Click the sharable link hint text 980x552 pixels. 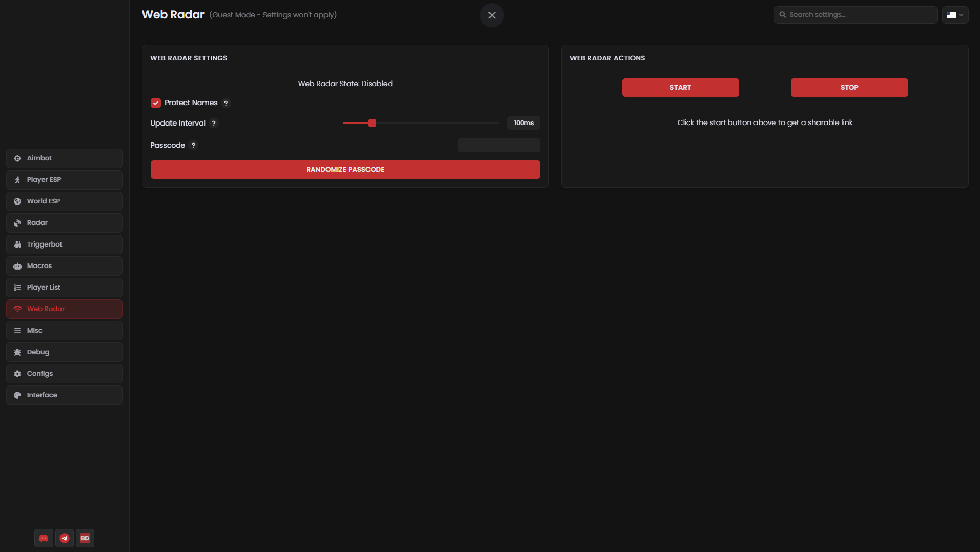(x=765, y=122)
